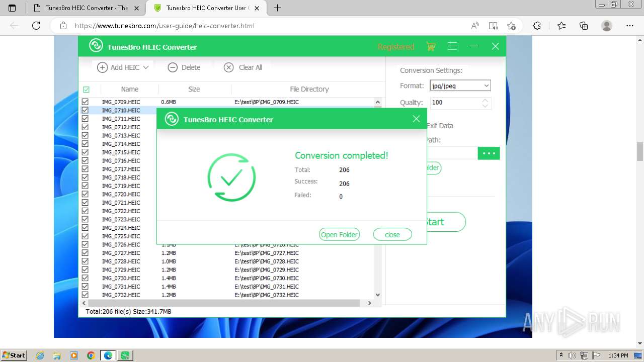Click the system clock showing 1:34 PM

(x=618, y=355)
